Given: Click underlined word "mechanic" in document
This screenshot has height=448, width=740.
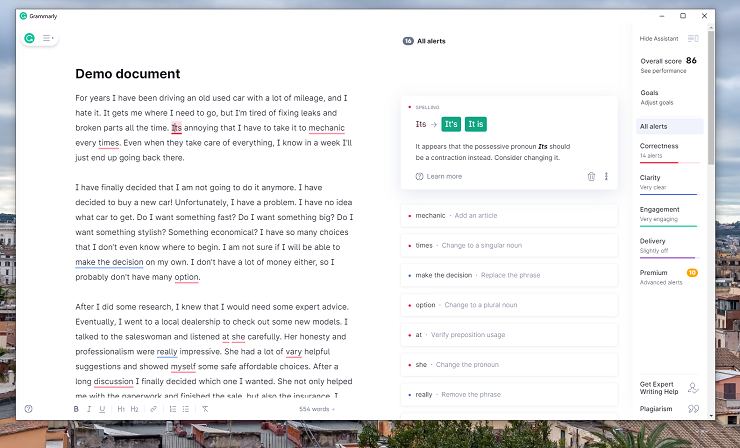Looking at the screenshot, I should tap(327, 128).
